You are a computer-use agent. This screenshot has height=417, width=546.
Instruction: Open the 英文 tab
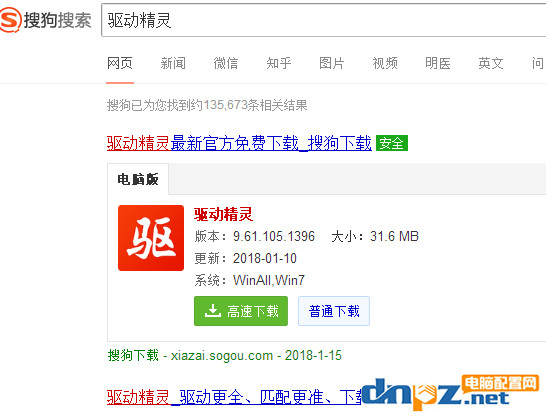coord(491,63)
